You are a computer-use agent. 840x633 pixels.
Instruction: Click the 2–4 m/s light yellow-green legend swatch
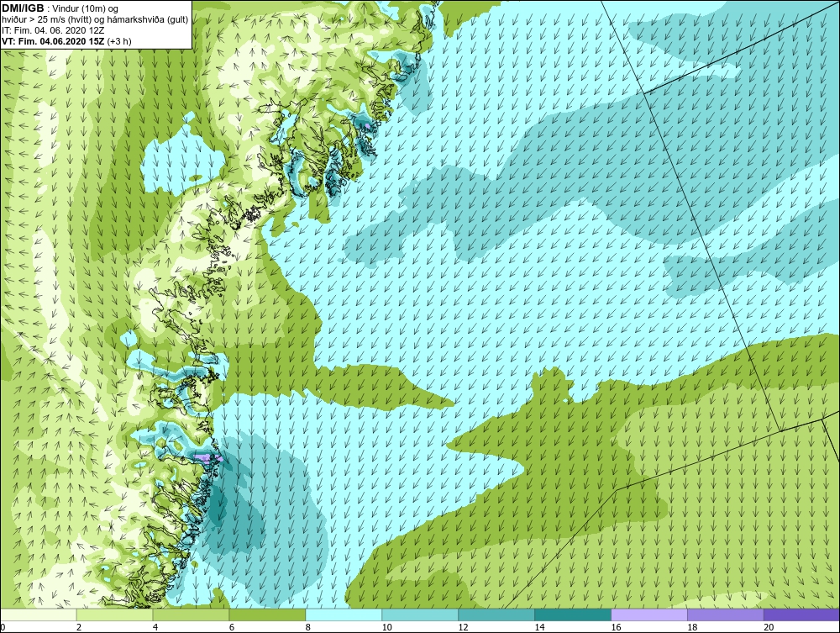coord(114,615)
